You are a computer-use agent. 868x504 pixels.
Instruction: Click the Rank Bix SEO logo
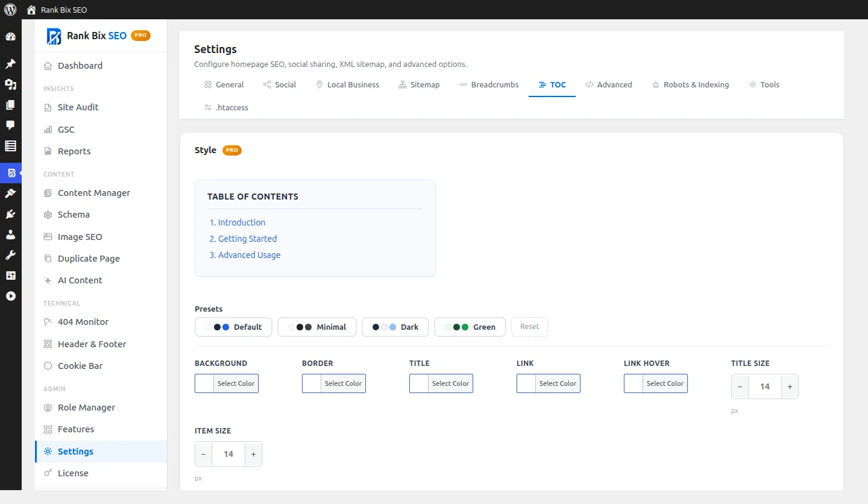click(54, 36)
